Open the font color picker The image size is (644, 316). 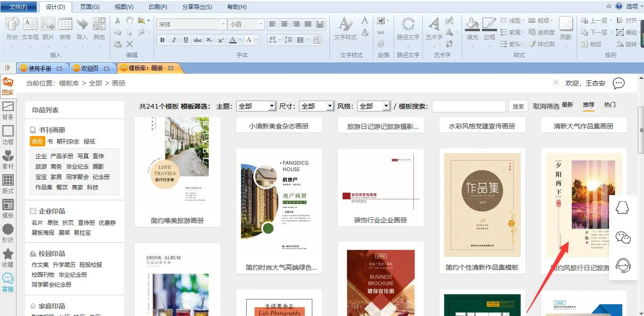[232, 40]
